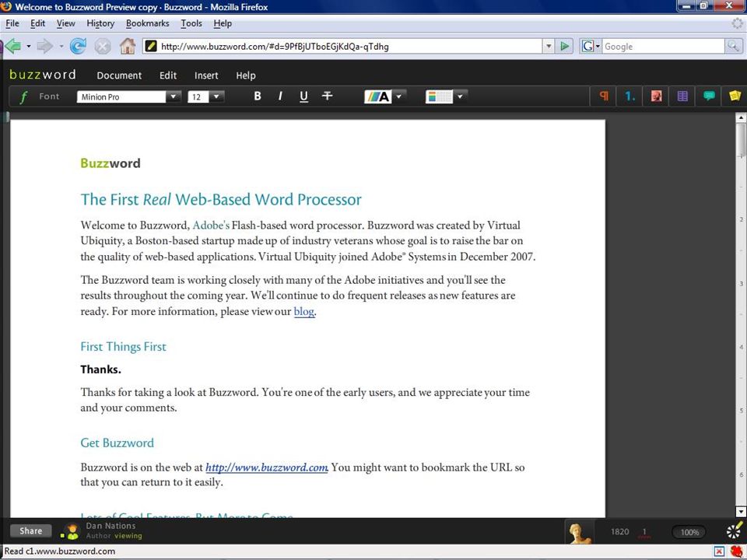Click the search magnifier icon
The height and width of the screenshot is (560, 747).
733,46
